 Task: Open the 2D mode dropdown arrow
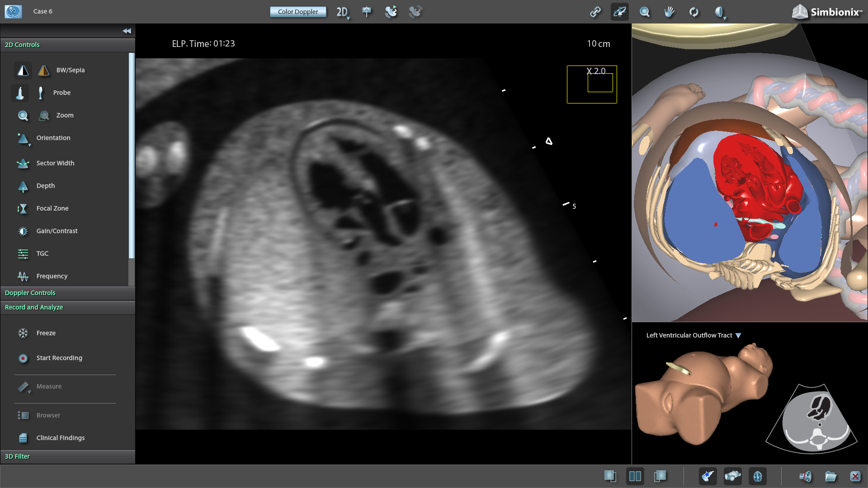click(x=348, y=18)
